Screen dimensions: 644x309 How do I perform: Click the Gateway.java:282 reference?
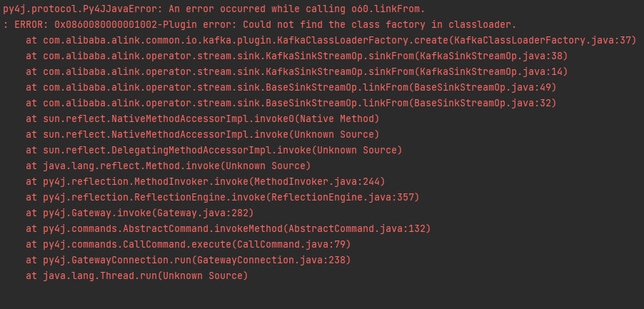click(x=204, y=213)
